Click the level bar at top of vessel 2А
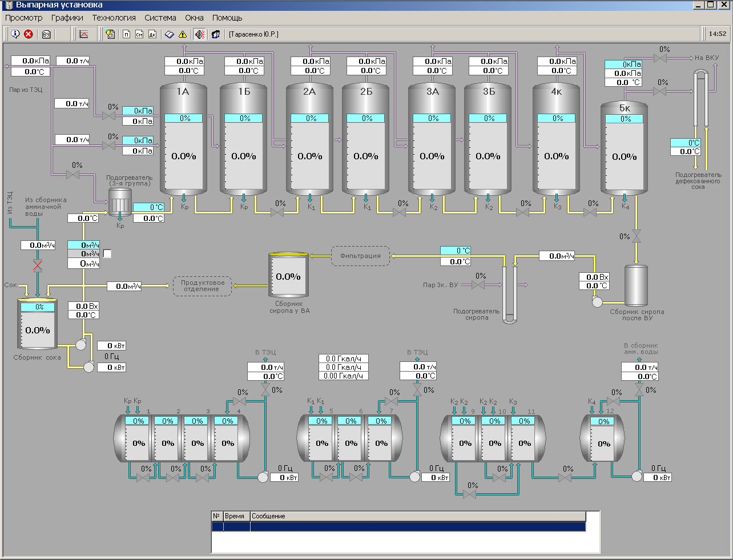The height and width of the screenshot is (560, 733). tap(310, 118)
